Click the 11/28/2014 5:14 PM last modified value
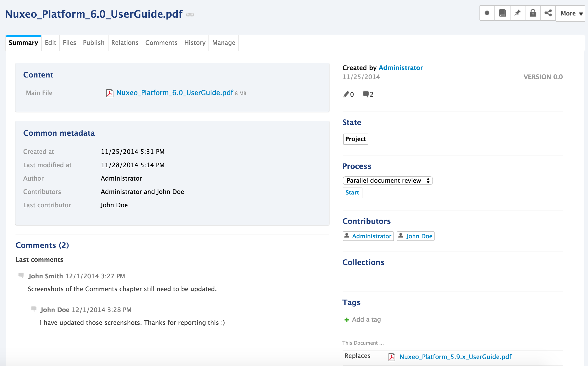The height and width of the screenshot is (366, 588). point(133,165)
